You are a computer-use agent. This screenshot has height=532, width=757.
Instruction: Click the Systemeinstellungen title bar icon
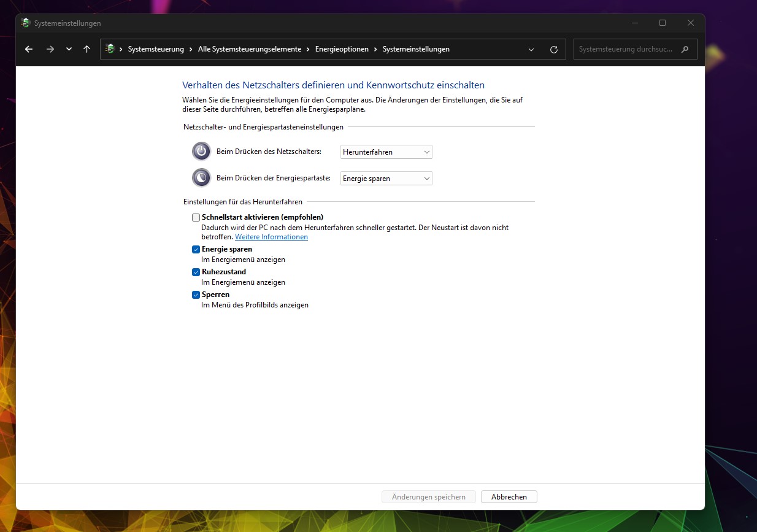[x=26, y=23]
